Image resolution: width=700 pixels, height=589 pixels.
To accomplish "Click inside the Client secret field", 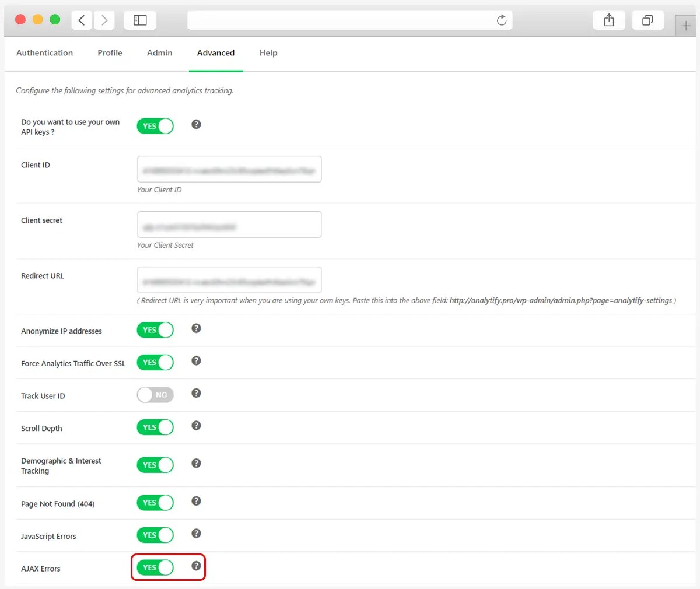I will [229, 224].
